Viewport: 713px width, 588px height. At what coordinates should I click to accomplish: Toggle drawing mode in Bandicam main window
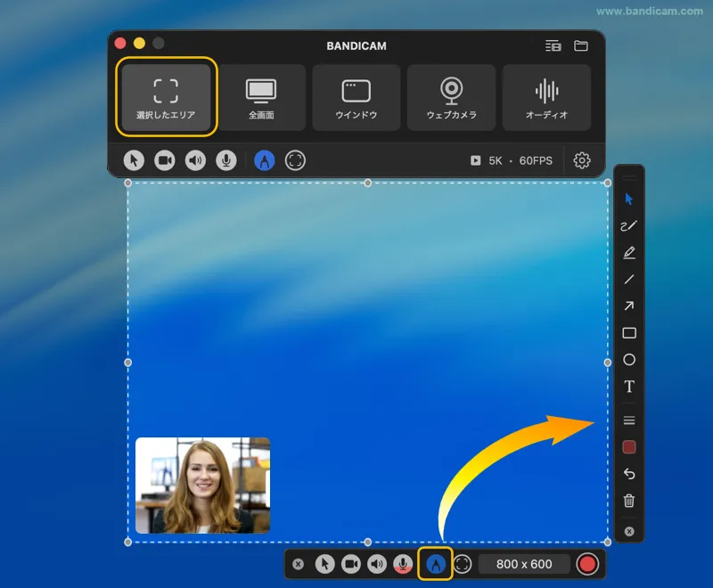pos(264,160)
